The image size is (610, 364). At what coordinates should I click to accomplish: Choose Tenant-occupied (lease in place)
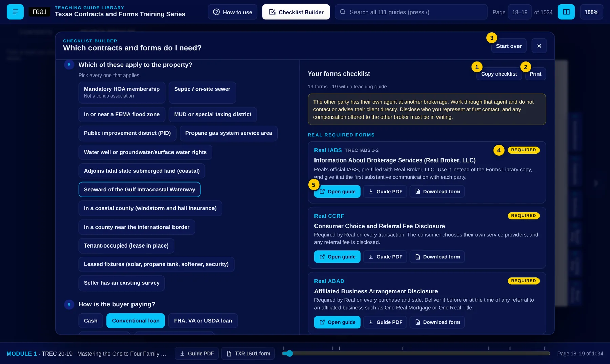point(126,245)
